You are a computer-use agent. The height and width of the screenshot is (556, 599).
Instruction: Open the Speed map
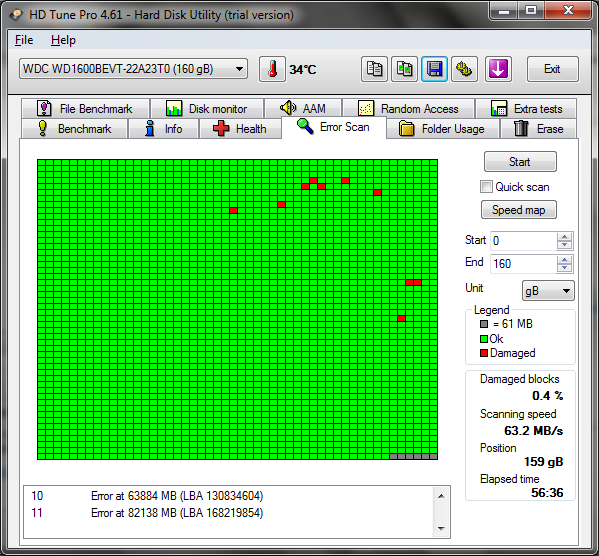(x=518, y=210)
